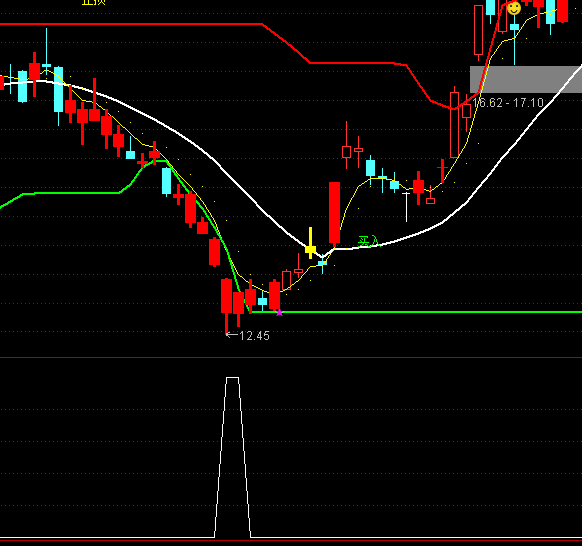
Task: Select the yellow cross candlestick
Action: tap(310, 243)
